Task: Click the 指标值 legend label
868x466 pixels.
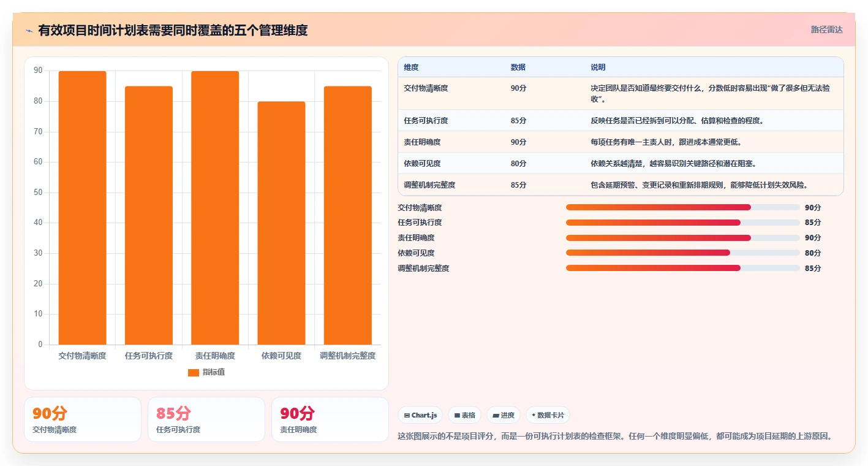Action: point(214,372)
